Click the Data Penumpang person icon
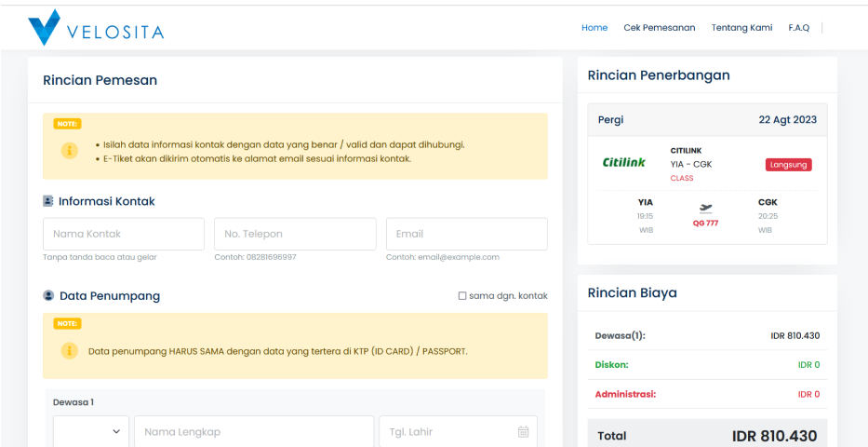The height and width of the screenshot is (447, 868). (48, 296)
